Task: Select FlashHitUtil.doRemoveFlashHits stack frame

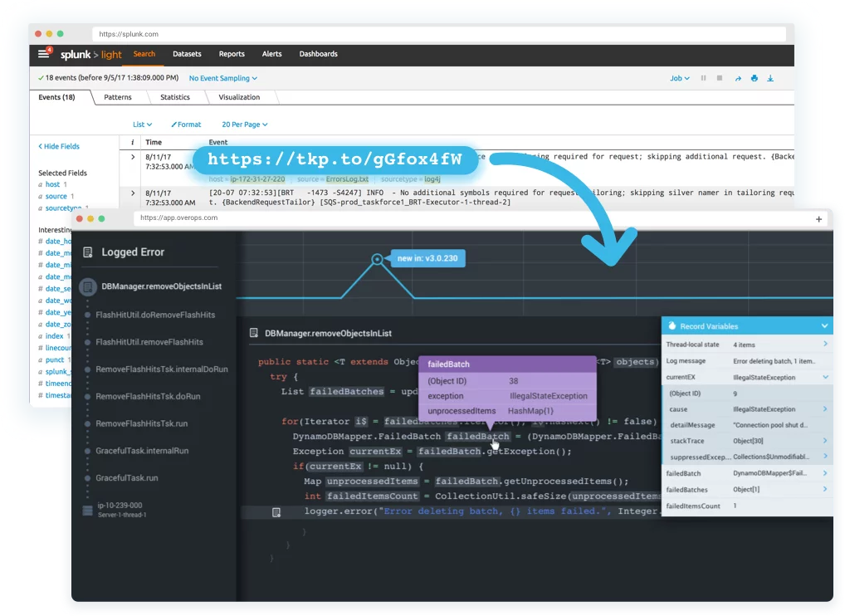Action: [x=155, y=315]
